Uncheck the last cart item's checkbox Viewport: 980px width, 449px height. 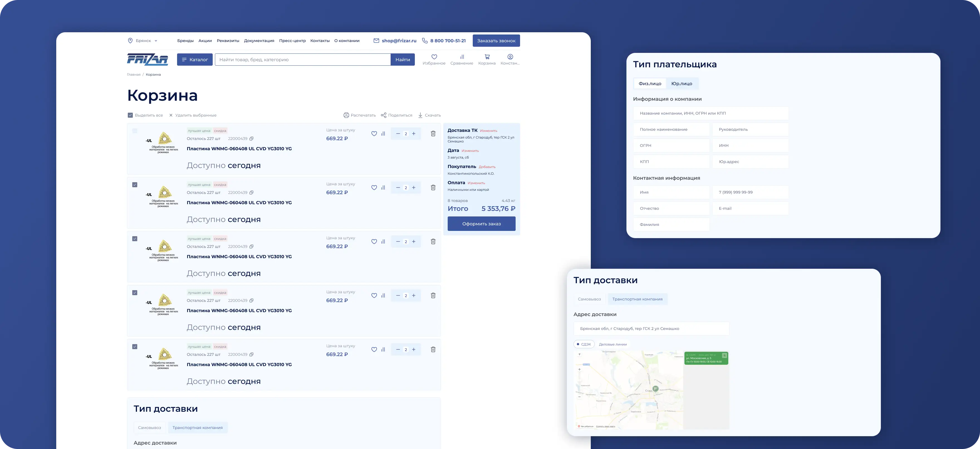[x=135, y=347]
